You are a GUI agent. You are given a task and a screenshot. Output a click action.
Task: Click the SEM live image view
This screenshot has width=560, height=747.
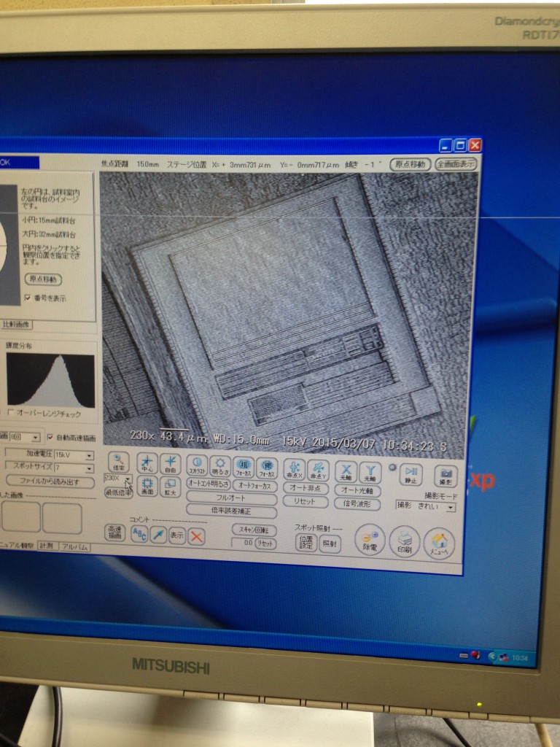click(x=290, y=314)
